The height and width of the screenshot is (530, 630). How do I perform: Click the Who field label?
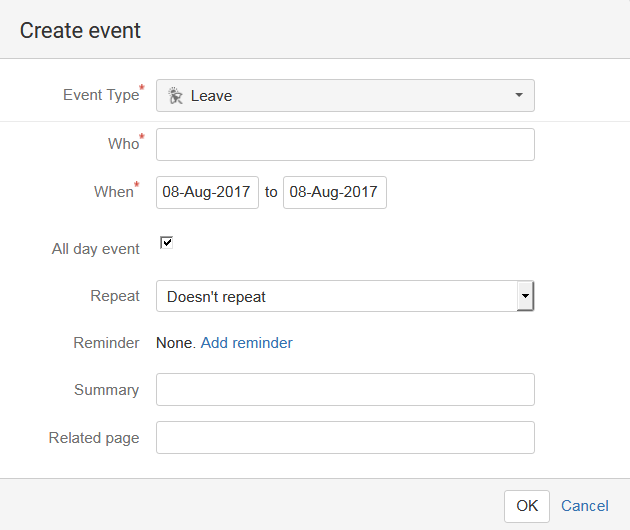point(123,143)
